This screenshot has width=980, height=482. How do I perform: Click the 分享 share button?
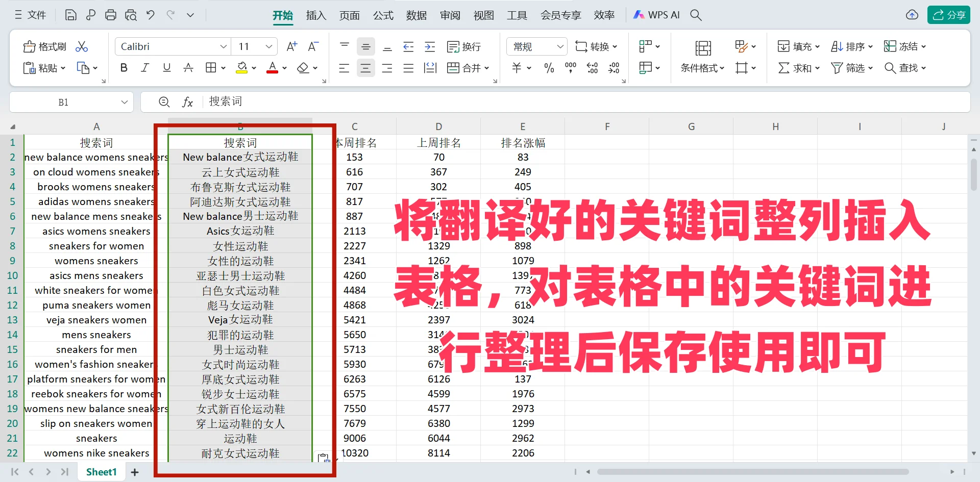click(x=949, y=15)
